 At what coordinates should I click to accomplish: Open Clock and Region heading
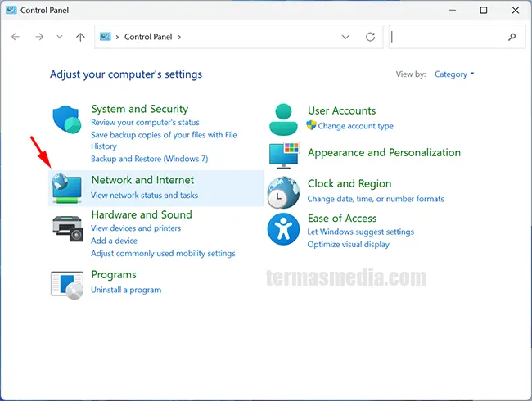point(349,183)
